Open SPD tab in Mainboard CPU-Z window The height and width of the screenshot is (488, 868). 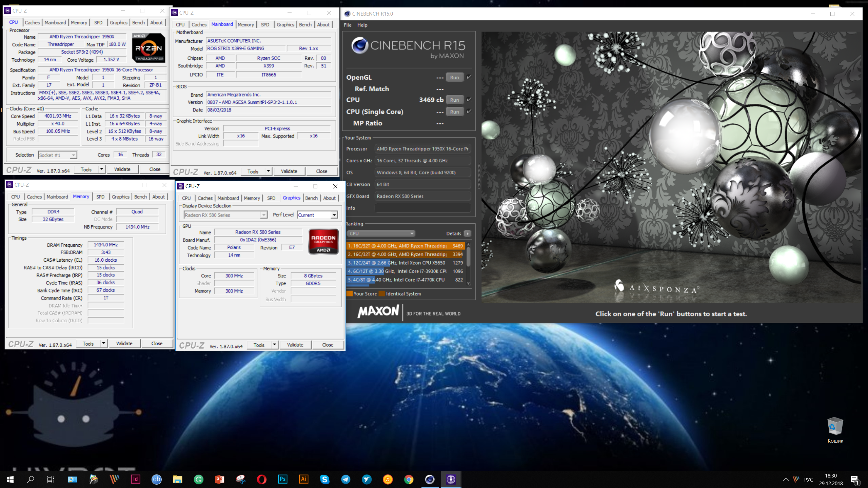coord(265,24)
